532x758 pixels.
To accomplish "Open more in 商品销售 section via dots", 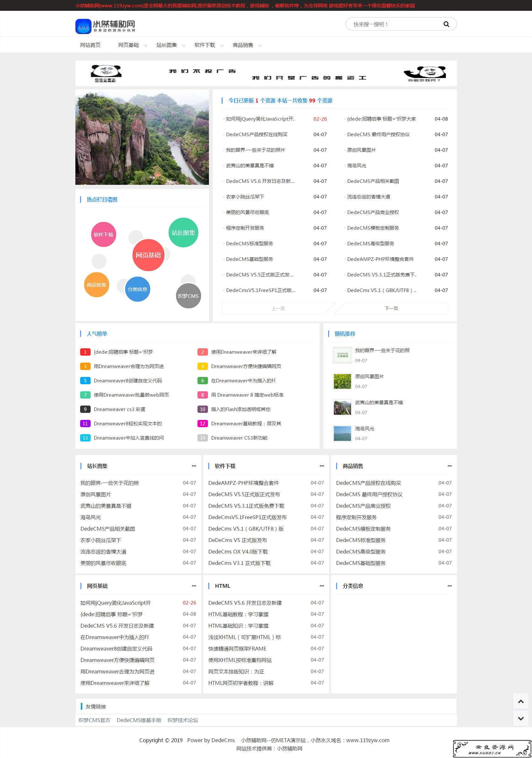I will [450, 466].
